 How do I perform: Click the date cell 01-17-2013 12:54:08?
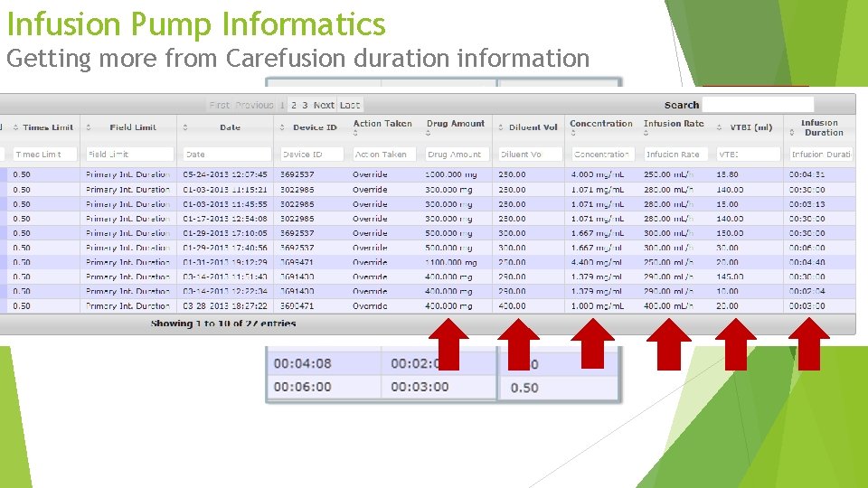225,219
